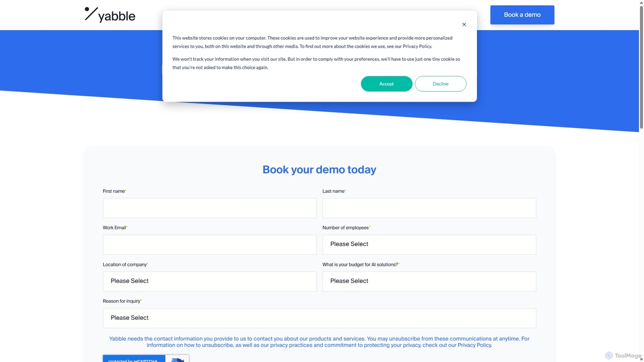Click the Last name label
Screen dimensions: 644x362
pyautogui.click(x=334, y=191)
